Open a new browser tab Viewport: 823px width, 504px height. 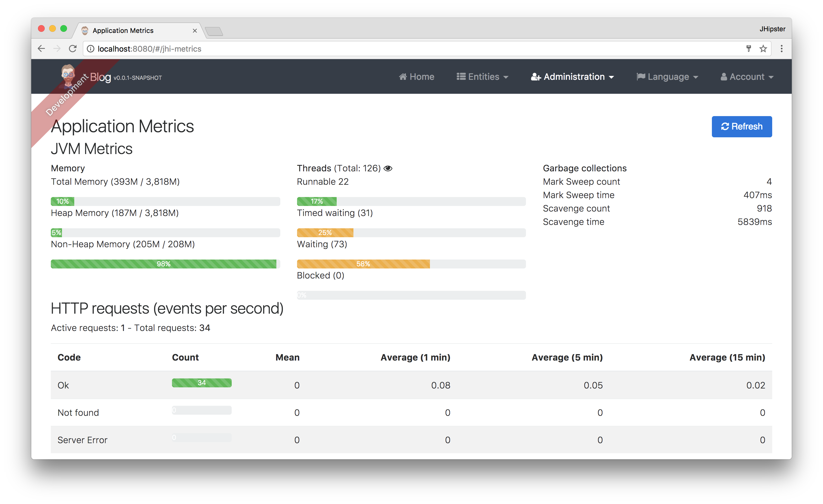tap(214, 32)
